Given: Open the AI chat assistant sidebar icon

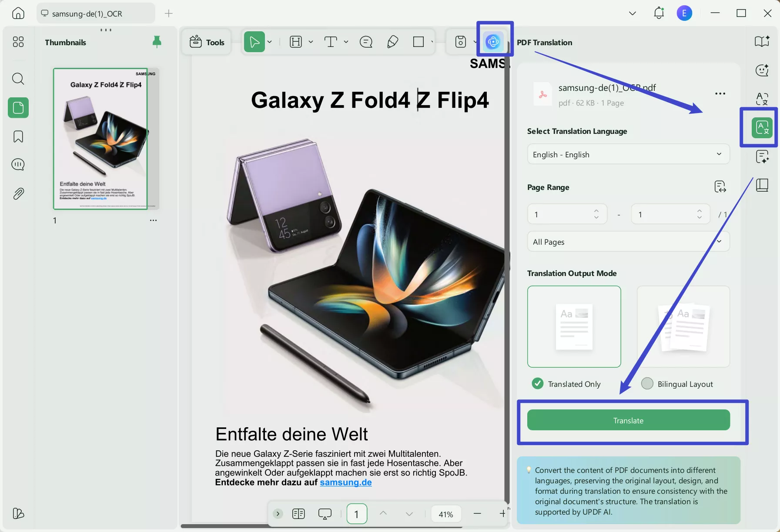Looking at the screenshot, I should [x=762, y=70].
